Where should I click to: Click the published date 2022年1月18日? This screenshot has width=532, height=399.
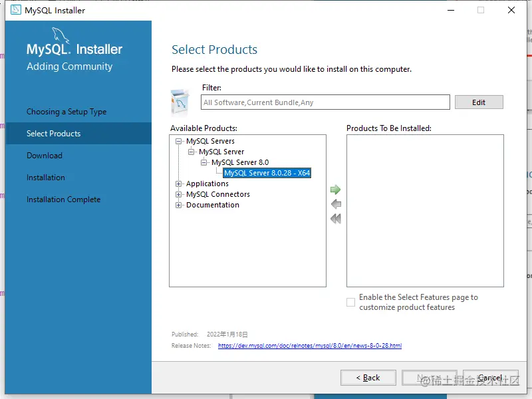tap(227, 334)
